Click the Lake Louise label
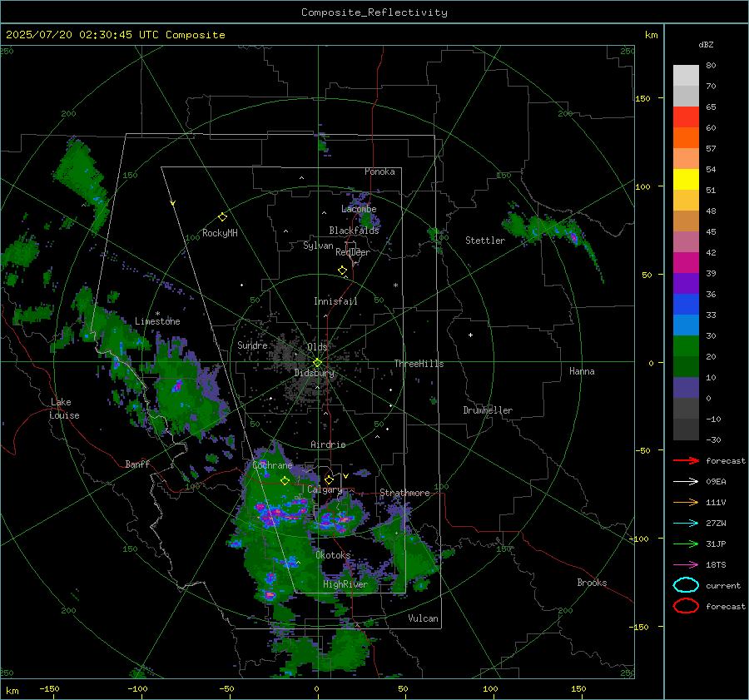 [x=64, y=409]
